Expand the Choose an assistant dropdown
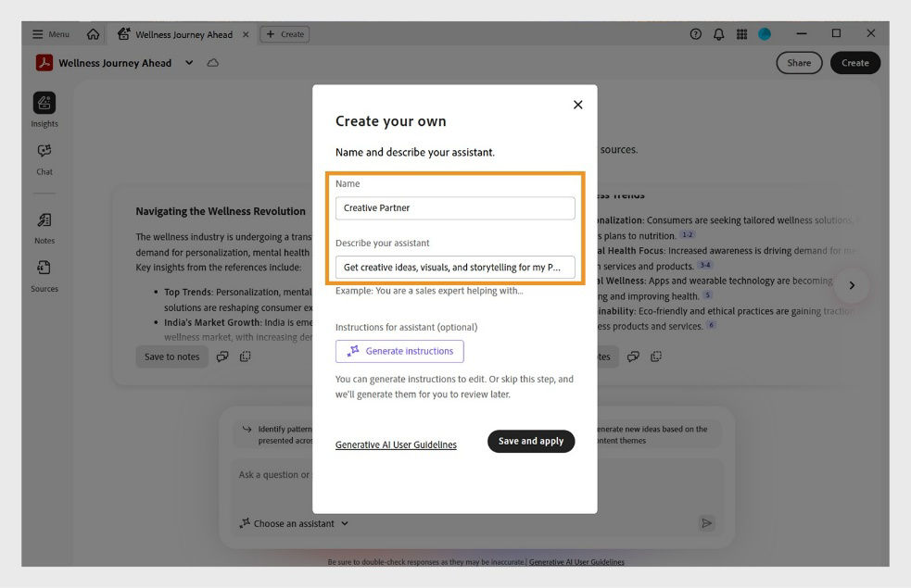The image size is (911, 588). tap(293, 523)
